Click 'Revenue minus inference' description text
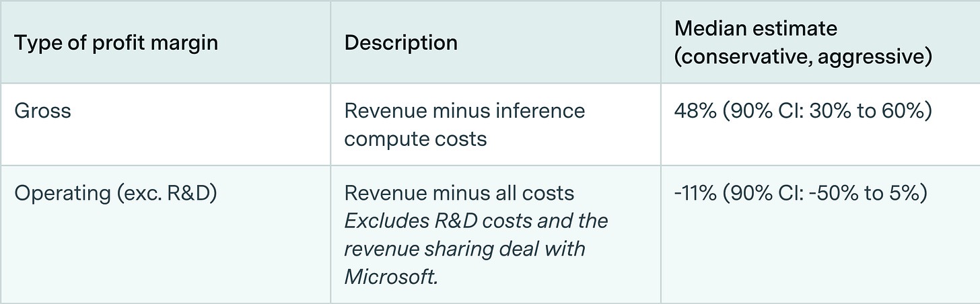980x304 pixels. pos(464,110)
